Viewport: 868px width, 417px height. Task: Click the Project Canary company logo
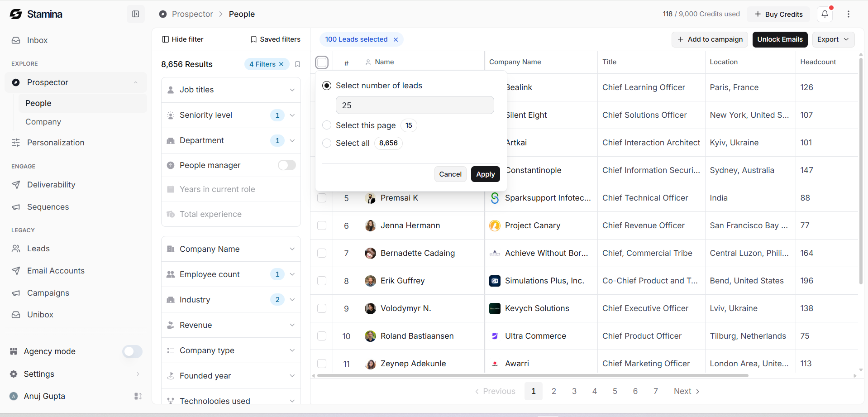point(495,225)
